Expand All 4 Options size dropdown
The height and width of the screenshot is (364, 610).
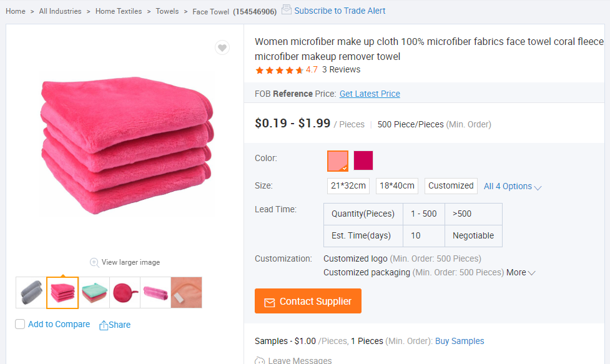pyautogui.click(x=512, y=186)
